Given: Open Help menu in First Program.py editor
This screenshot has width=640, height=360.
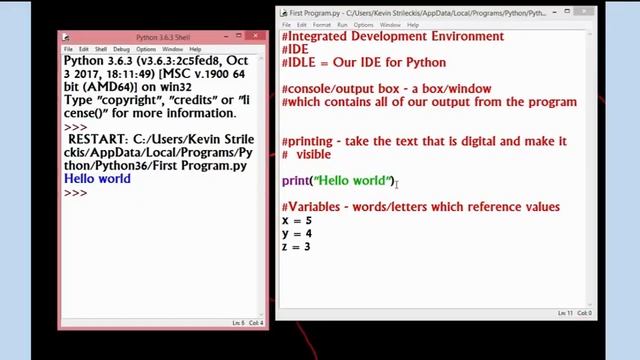Looking at the screenshot, I should (413, 25).
